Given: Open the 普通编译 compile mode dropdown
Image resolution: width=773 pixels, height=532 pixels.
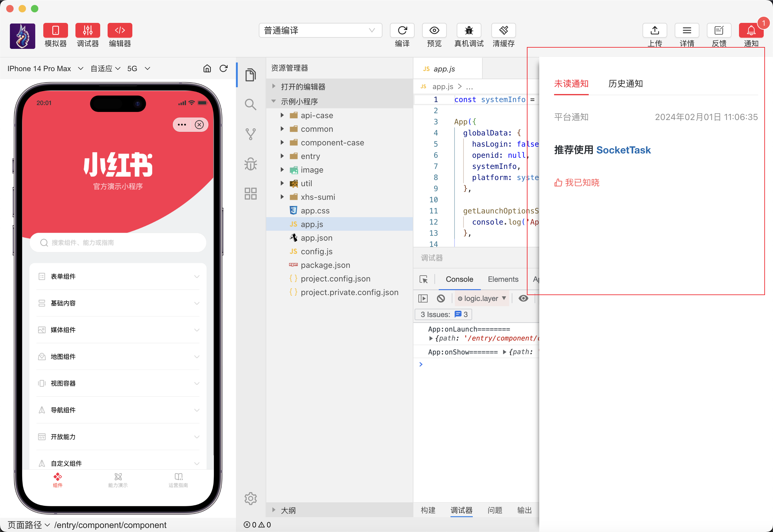Looking at the screenshot, I should 320,30.
